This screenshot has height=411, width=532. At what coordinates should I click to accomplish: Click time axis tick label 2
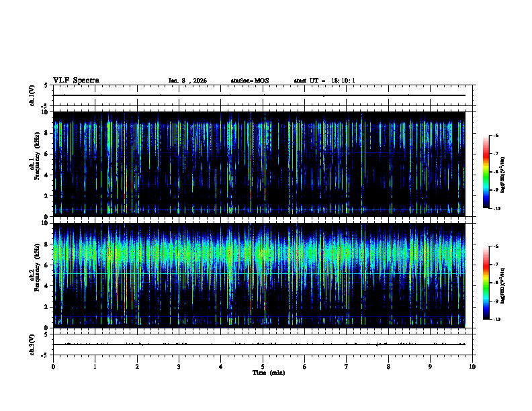point(137,367)
